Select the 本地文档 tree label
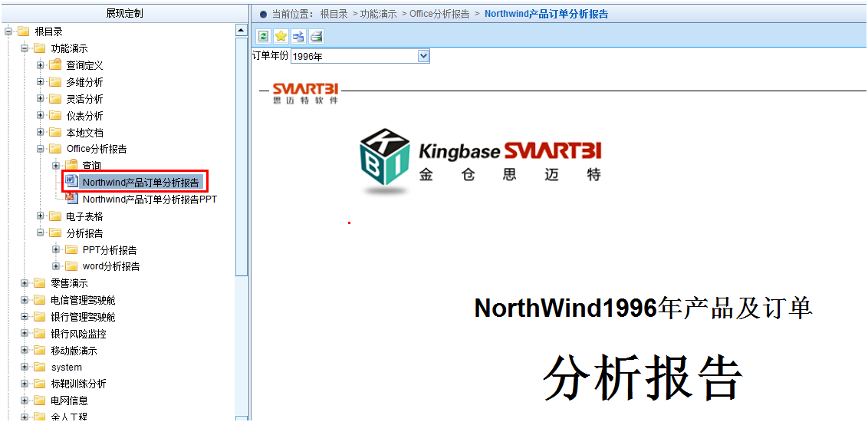868x422 pixels. coord(84,133)
